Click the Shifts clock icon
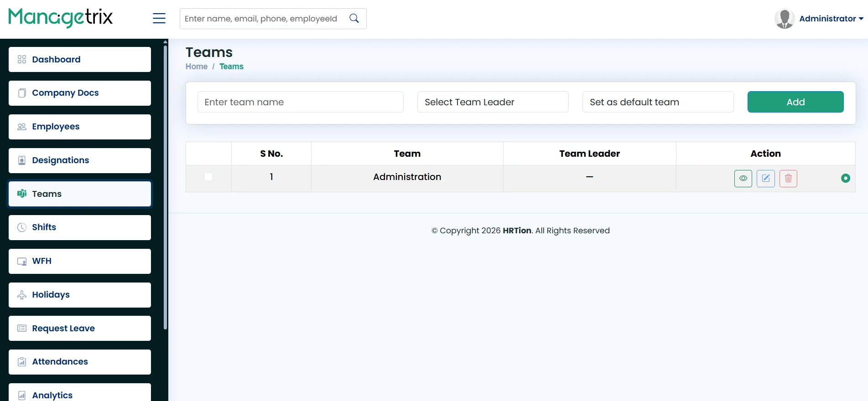The image size is (868, 401). tap(22, 227)
